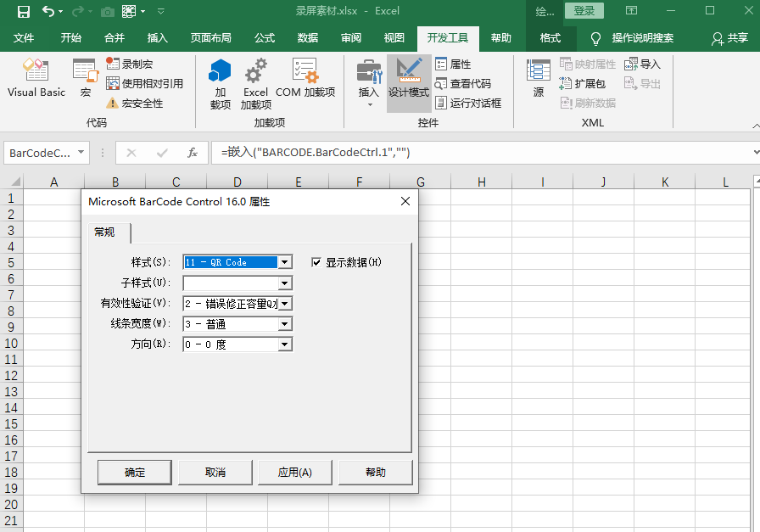This screenshot has height=532, width=760.
Task: Click 应用(A) apply button
Action: pos(295,473)
